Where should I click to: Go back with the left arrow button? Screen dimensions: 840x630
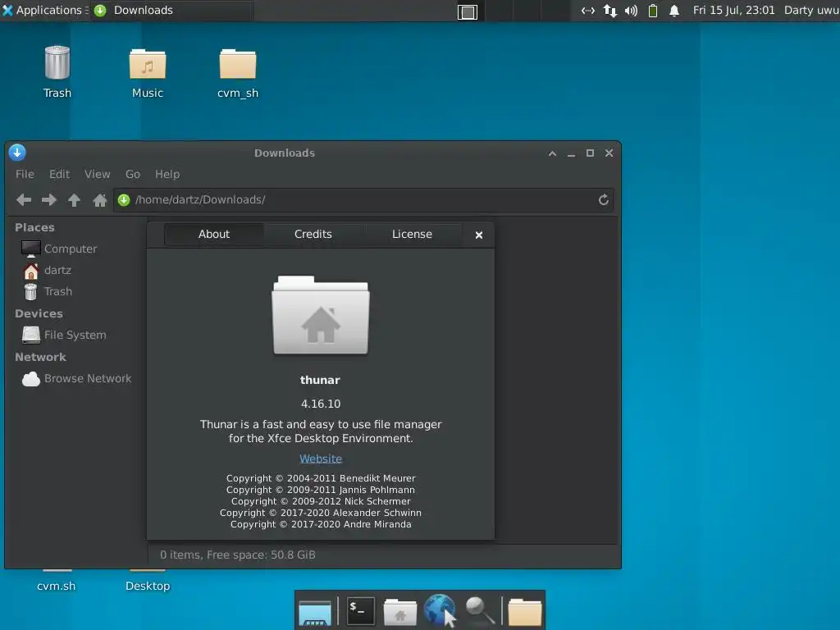(24, 200)
